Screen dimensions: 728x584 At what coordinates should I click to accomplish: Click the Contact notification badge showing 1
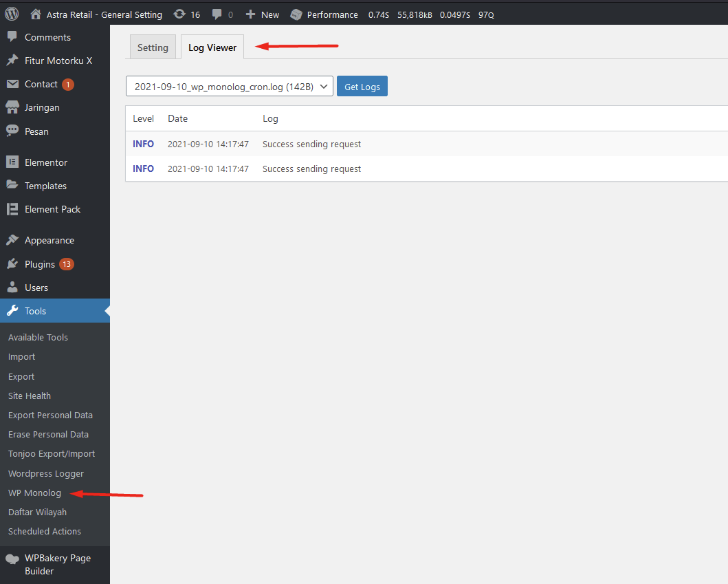pyautogui.click(x=68, y=85)
